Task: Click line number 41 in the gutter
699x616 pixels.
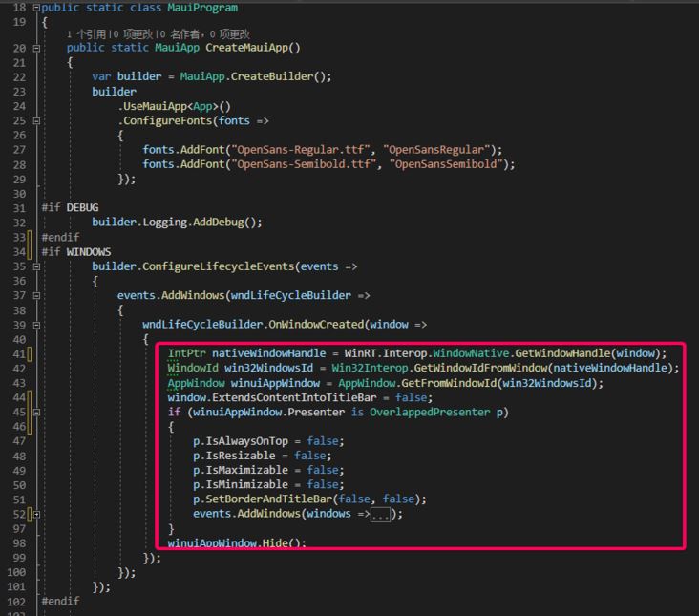Action: click(19, 354)
